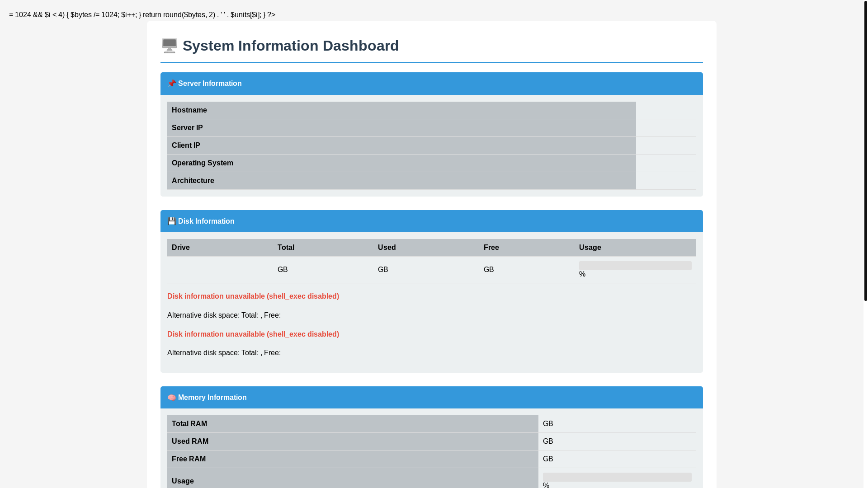The width and height of the screenshot is (868, 488).
Task: Click the leaked PHP code text at top
Action: click(142, 15)
